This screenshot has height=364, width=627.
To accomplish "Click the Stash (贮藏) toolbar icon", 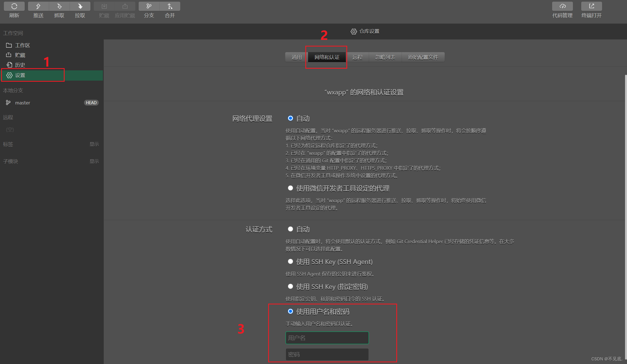I will 104,6.
